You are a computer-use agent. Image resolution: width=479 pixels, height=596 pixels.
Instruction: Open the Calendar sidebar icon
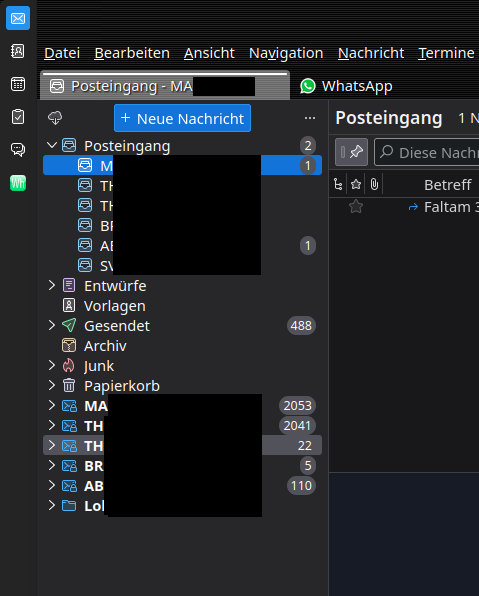(18, 84)
